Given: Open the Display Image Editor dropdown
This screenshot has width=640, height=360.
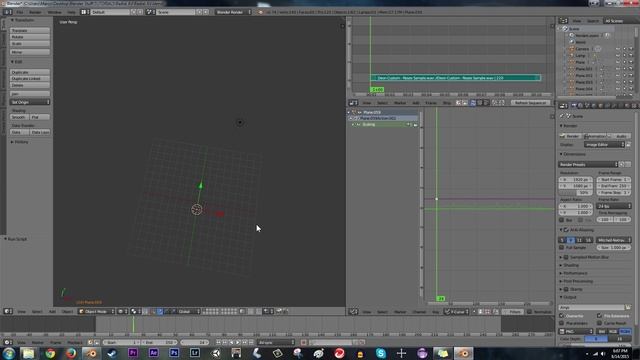Looking at the screenshot, I should pos(604,144).
